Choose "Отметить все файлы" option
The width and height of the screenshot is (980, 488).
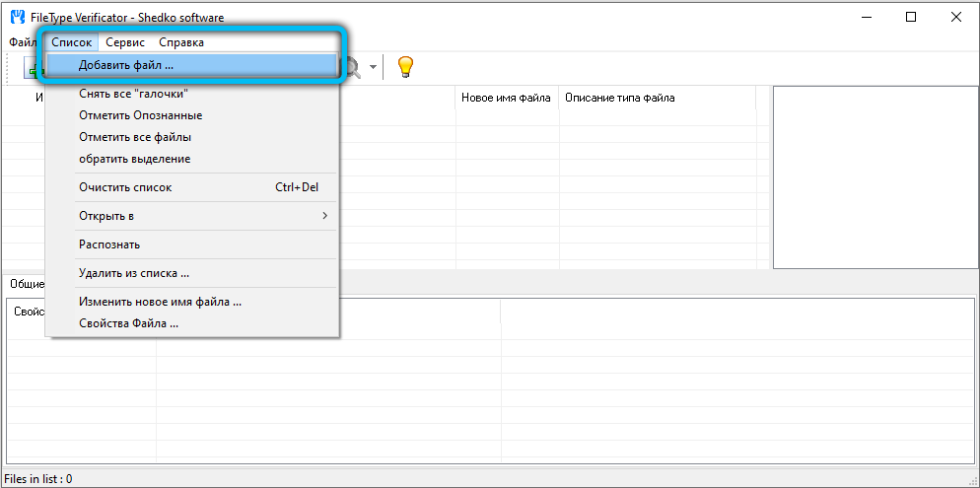click(135, 137)
